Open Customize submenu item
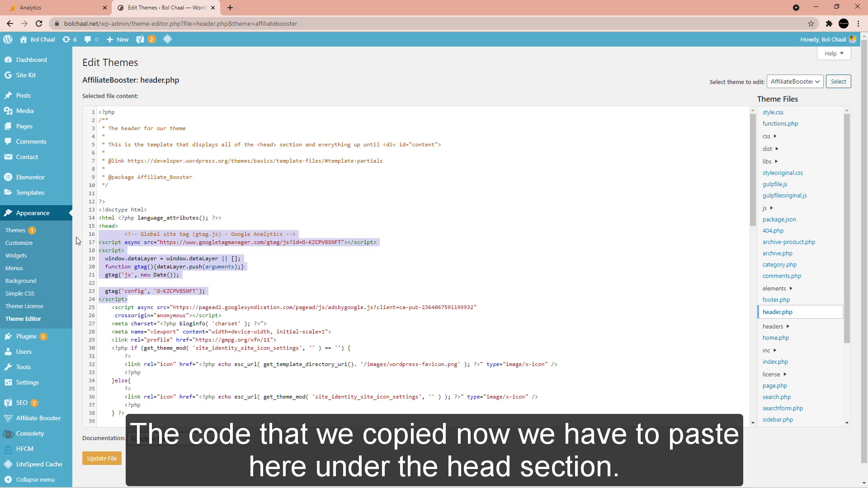The height and width of the screenshot is (488, 868). 19,243
